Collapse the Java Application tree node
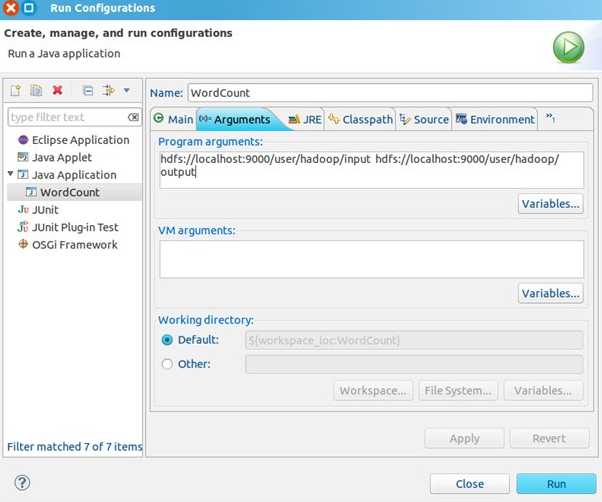 (10, 175)
